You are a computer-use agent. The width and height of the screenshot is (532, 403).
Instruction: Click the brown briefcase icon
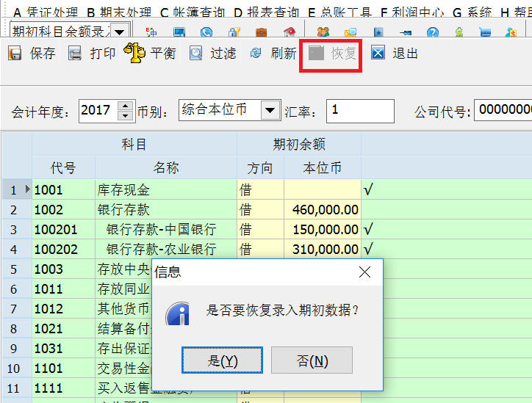262,32
